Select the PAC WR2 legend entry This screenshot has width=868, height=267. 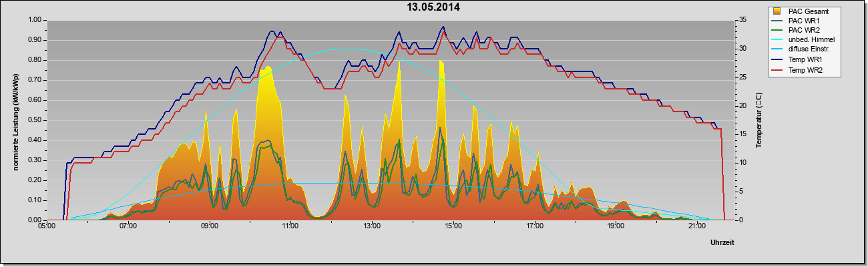pos(803,31)
